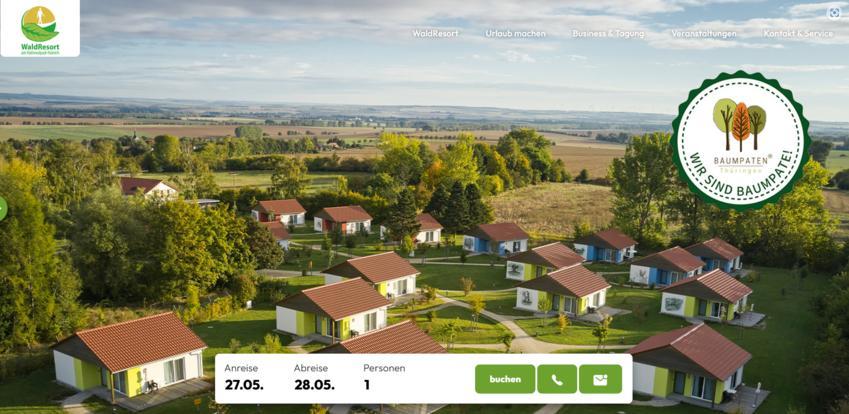Expand the Veranstaltungen menu
849x414 pixels.
(x=703, y=34)
